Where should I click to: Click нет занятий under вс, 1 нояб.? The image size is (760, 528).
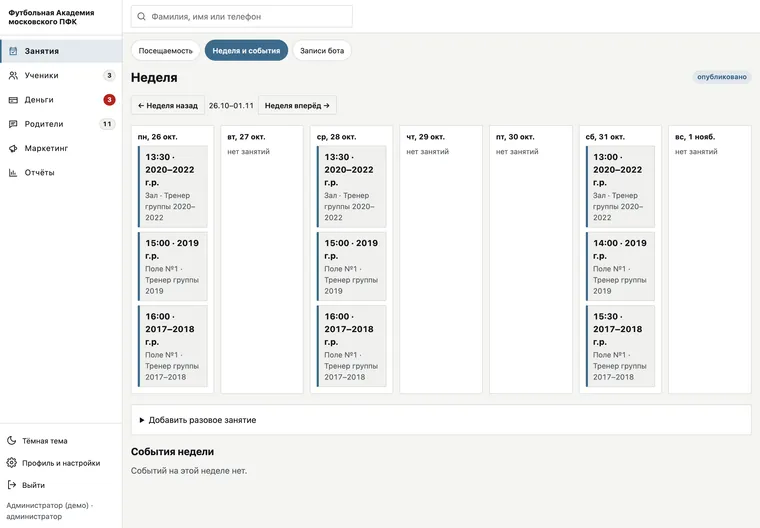pos(696,152)
